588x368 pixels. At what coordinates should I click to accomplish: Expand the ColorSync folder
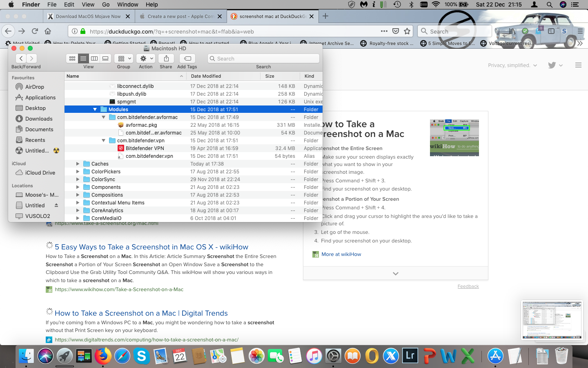pyautogui.click(x=78, y=180)
